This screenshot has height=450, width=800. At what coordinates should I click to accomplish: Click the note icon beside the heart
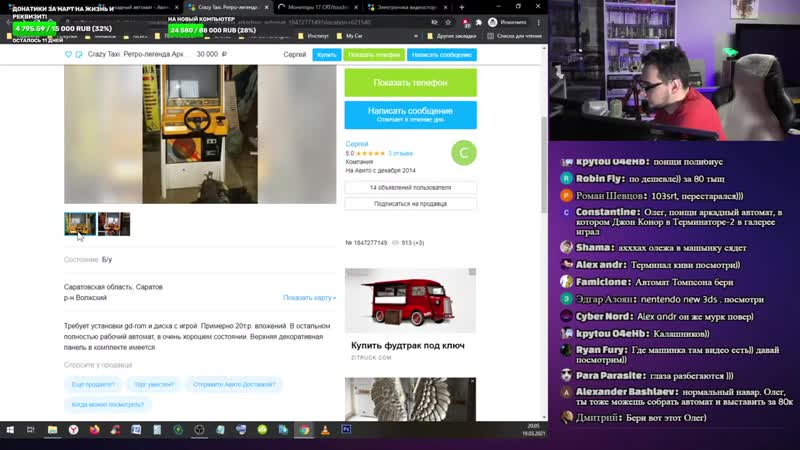[x=79, y=54]
